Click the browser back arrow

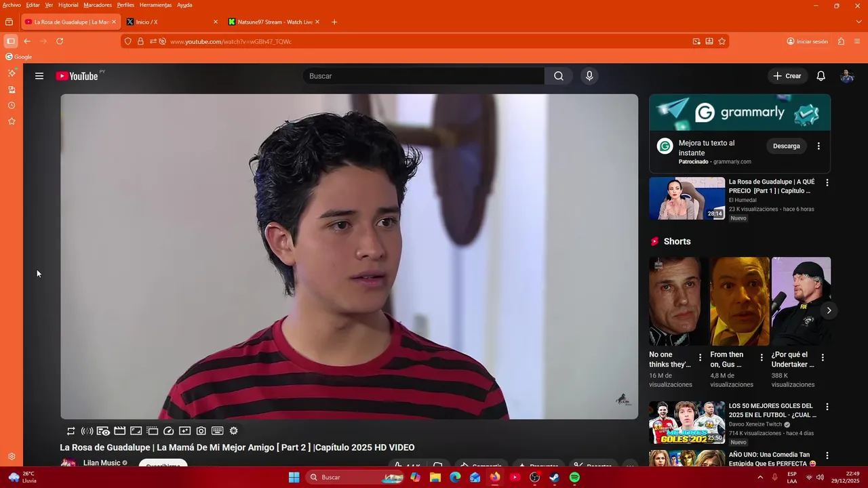[27, 41]
